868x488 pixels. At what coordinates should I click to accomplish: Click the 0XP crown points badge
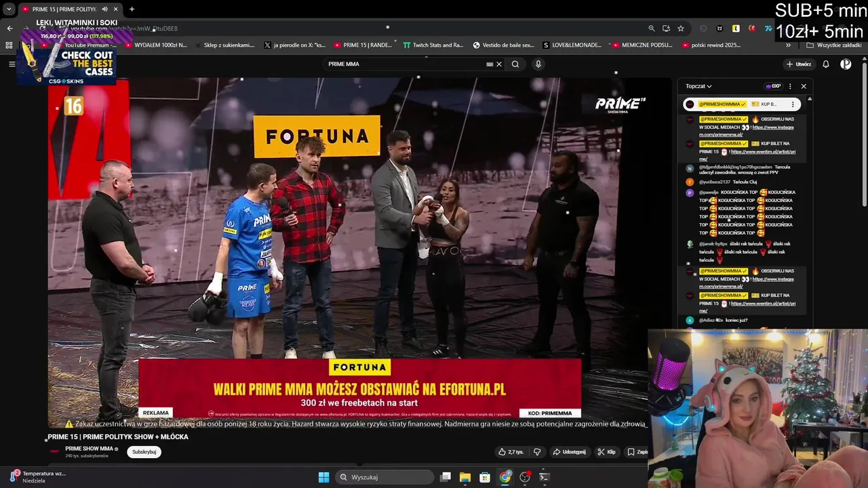pos(773,86)
